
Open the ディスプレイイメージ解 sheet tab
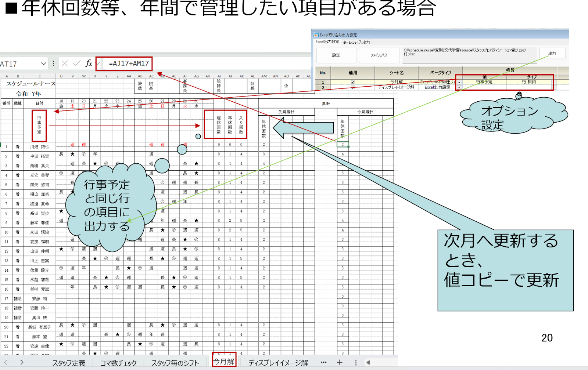point(278,363)
